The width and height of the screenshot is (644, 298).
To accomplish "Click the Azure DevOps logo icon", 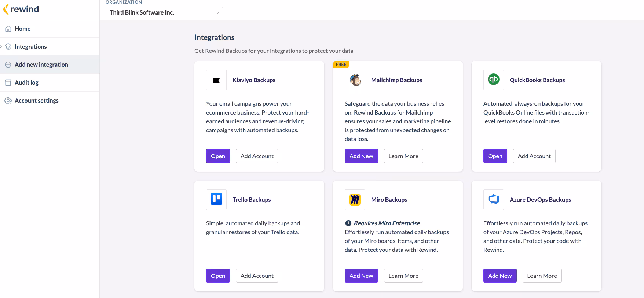I will 494,199.
